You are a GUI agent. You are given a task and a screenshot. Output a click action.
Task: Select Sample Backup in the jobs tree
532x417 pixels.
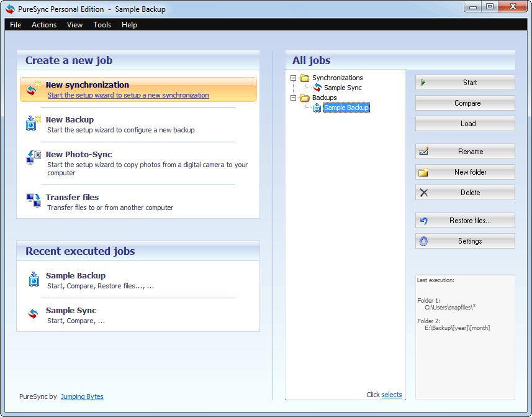pyautogui.click(x=346, y=108)
